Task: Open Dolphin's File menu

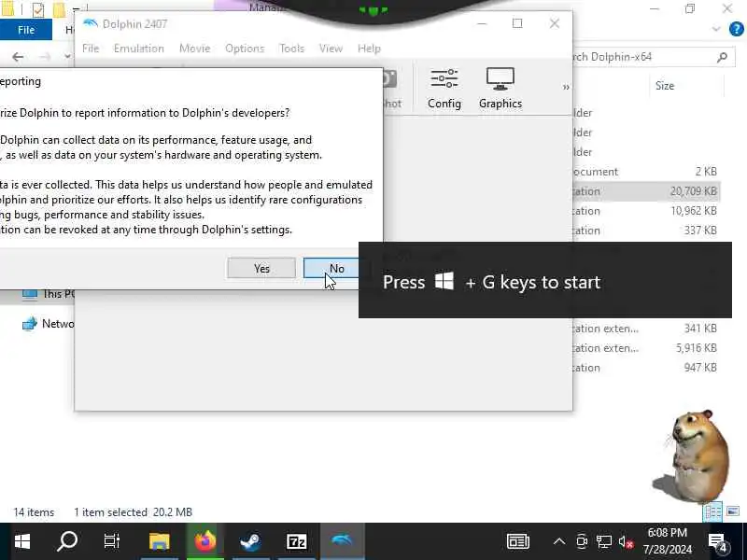Action: [x=91, y=49]
